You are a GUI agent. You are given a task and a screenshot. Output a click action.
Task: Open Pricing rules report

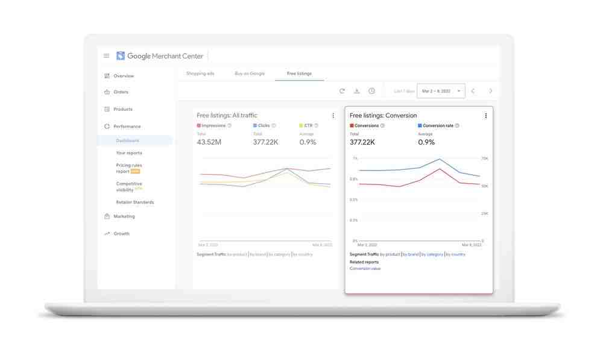[129, 168]
